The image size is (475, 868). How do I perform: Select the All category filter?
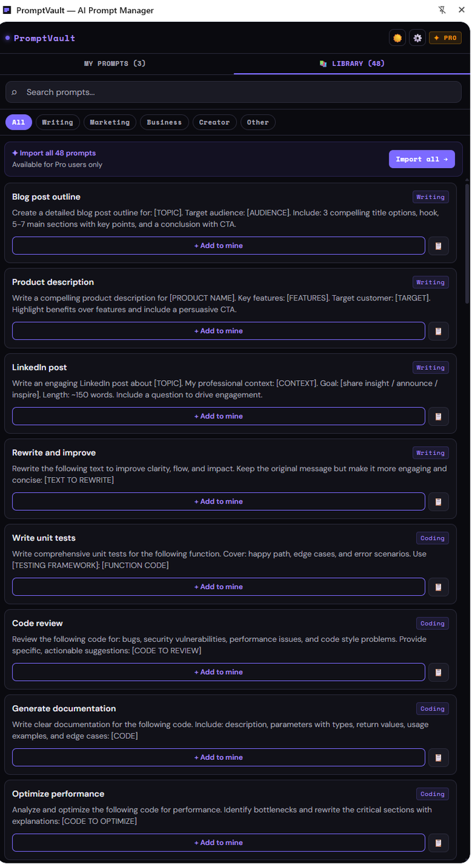point(18,123)
